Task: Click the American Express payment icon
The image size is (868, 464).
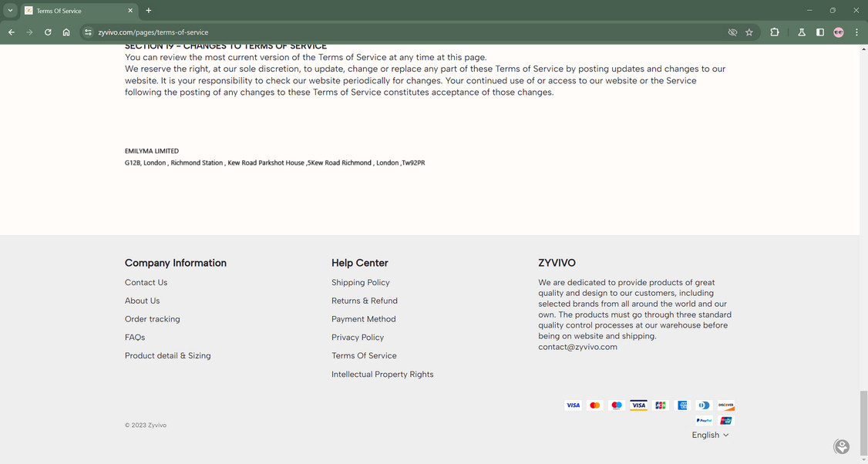Action: click(x=682, y=405)
